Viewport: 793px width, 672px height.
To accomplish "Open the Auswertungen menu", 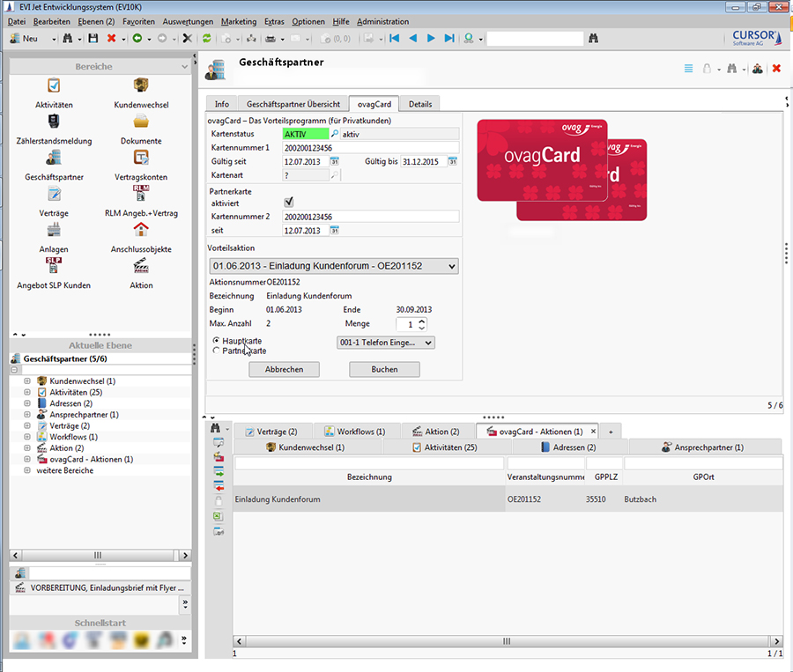I will pyautogui.click(x=189, y=21).
